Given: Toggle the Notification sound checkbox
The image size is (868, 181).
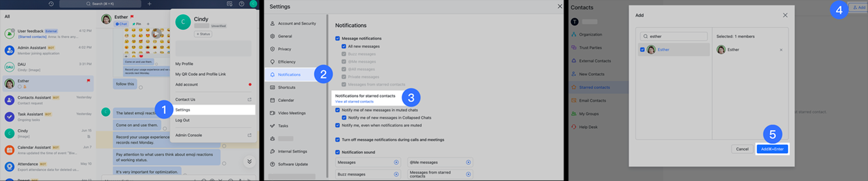Looking at the screenshot, I should pos(337,152).
